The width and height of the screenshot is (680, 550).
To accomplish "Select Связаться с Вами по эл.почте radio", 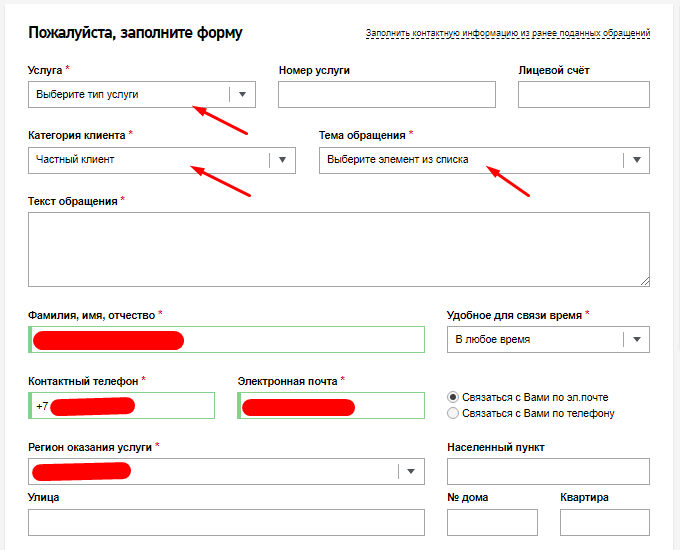I will coord(454,397).
